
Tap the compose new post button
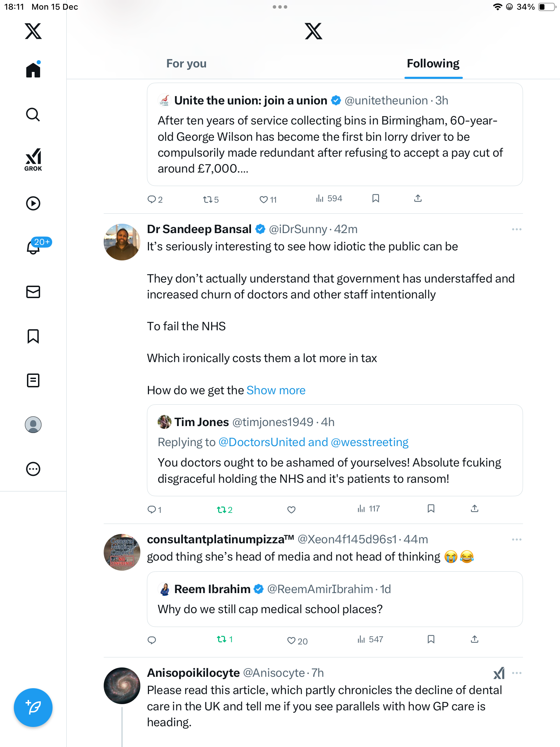(x=33, y=708)
